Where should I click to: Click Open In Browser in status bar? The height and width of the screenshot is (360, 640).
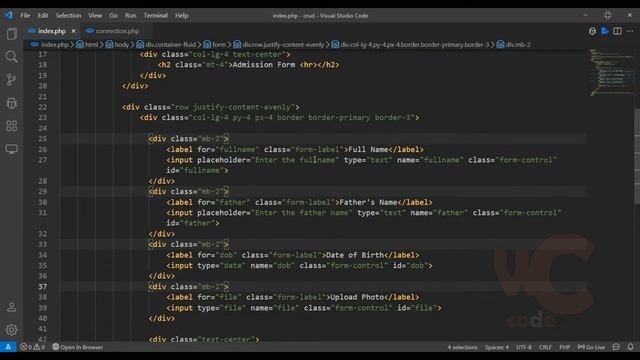[78, 347]
